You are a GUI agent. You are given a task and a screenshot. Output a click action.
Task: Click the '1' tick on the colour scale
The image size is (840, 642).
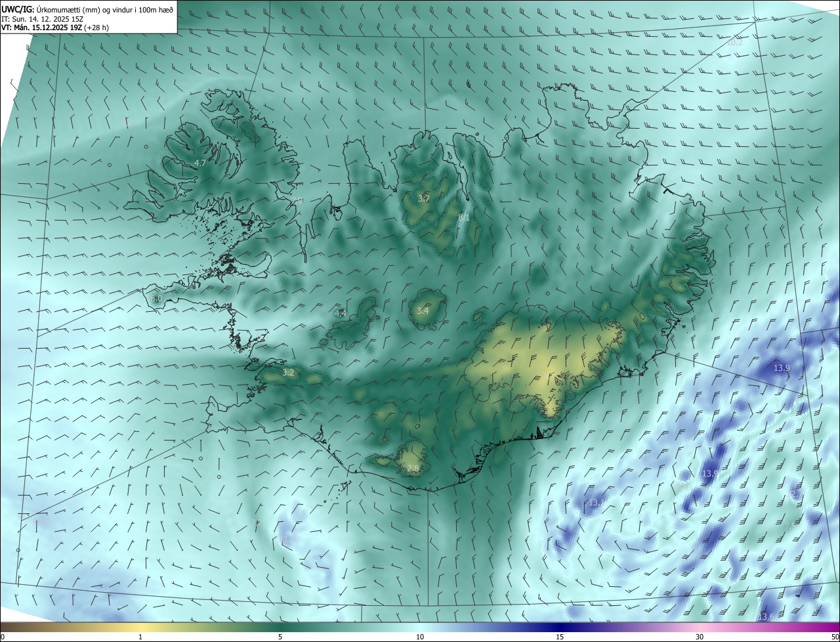pyautogui.click(x=140, y=637)
